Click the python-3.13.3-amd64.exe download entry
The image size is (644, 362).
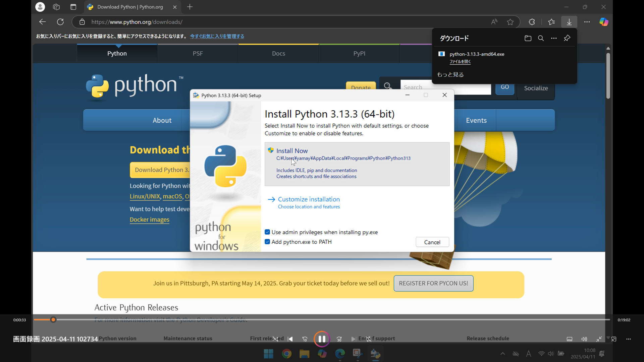tap(477, 54)
